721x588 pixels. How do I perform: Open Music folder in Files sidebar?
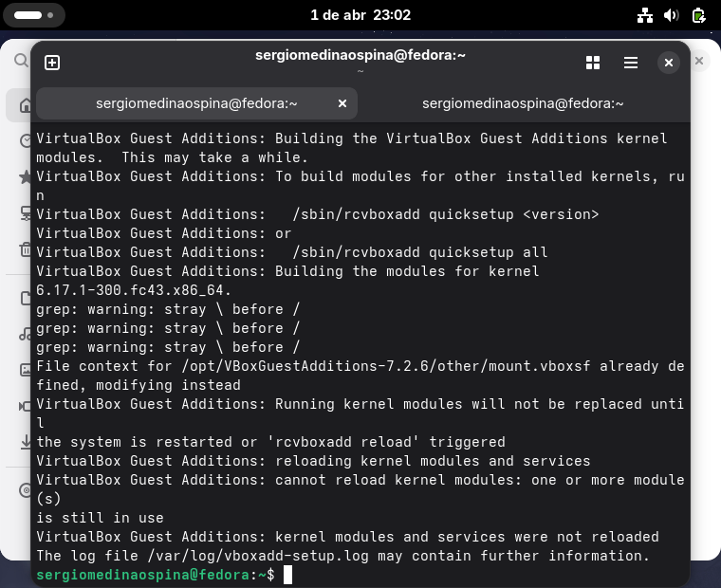pyautogui.click(x=25, y=334)
